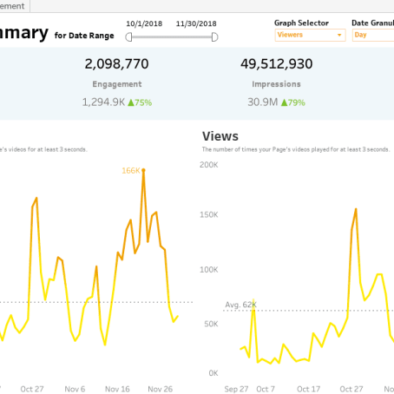
Task: Click the 'for Date Range' subtitle
Action: [x=84, y=36]
